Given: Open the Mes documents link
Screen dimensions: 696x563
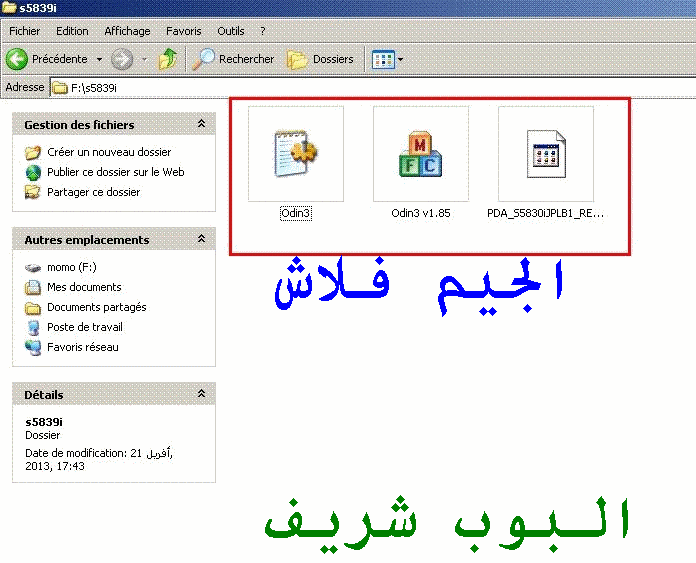Looking at the screenshot, I should pos(84,287).
